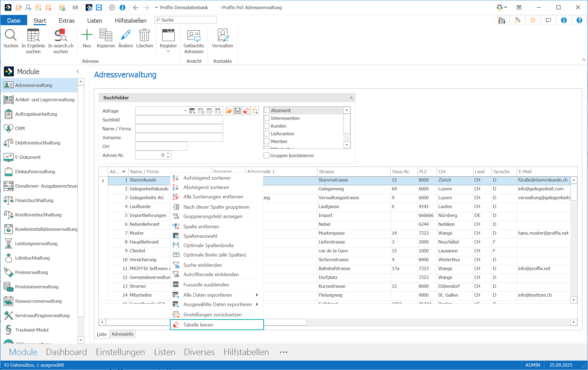Image resolution: width=588 pixels, height=370 pixels.
Task: Open Diverses in bottom navigation
Action: tap(199, 352)
